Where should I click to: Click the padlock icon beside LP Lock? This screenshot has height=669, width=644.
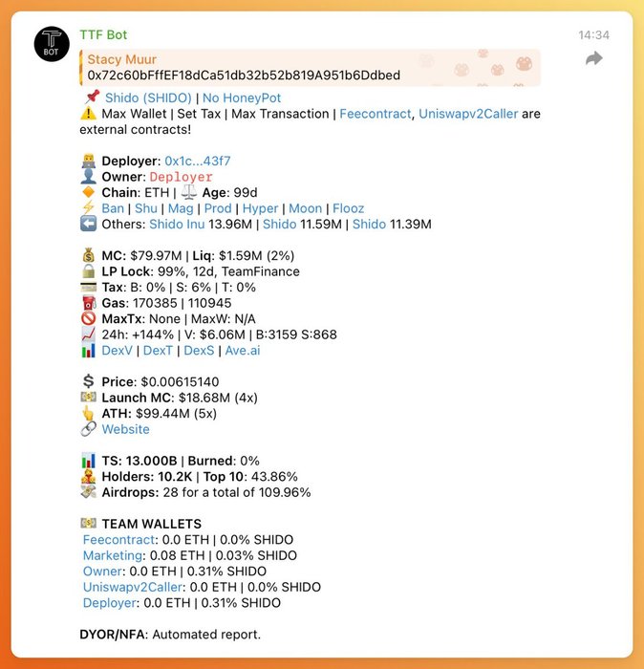[88, 271]
